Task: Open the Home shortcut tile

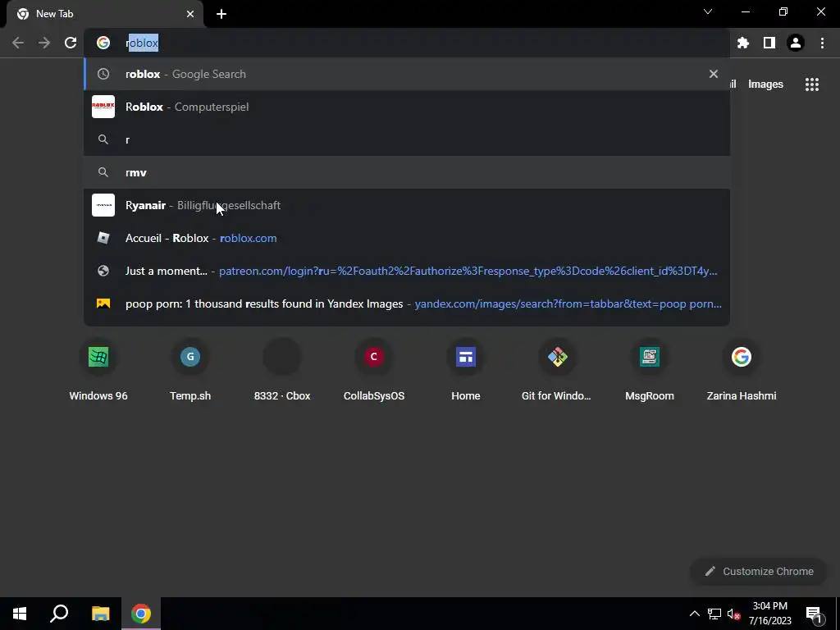Action: coord(466,372)
